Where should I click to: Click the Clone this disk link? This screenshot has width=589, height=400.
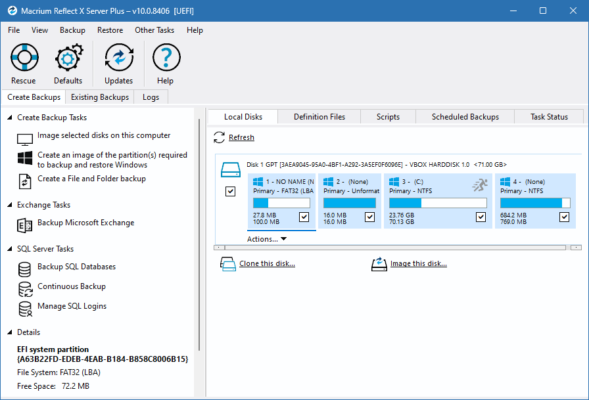(267, 264)
